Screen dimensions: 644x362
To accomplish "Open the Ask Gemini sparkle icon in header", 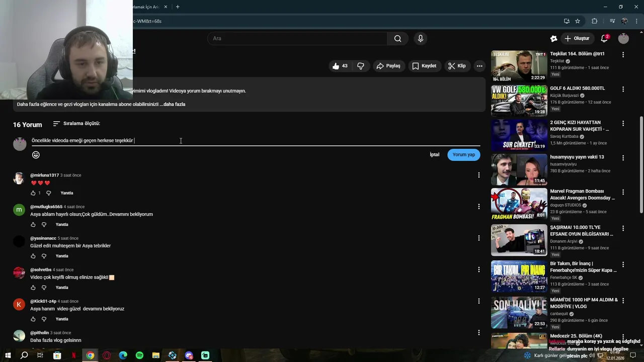I will (x=554, y=39).
